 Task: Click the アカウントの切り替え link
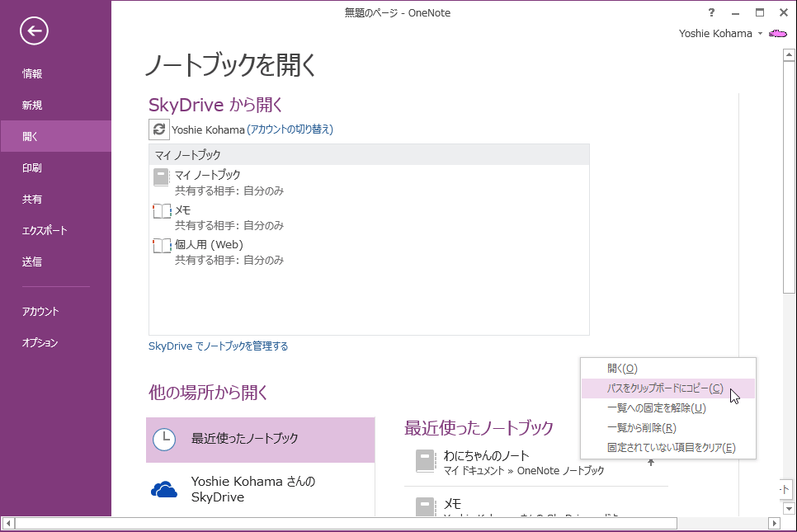(290, 129)
